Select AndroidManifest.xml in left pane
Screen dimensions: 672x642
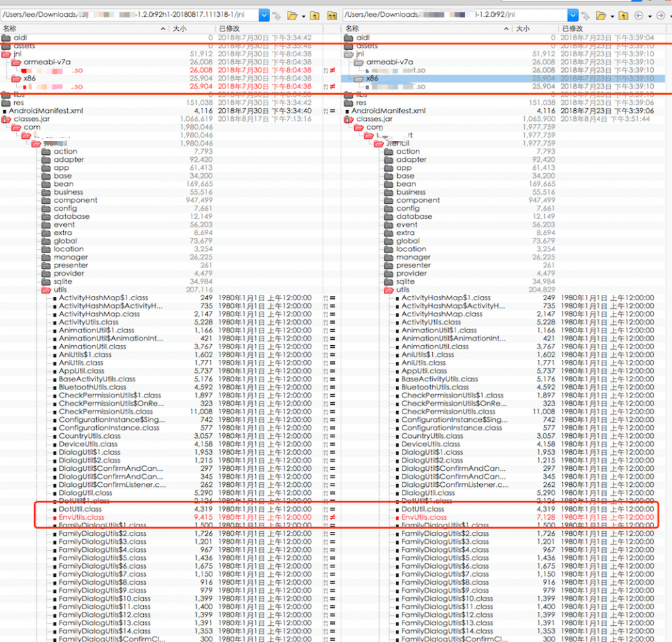click(x=46, y=111)
